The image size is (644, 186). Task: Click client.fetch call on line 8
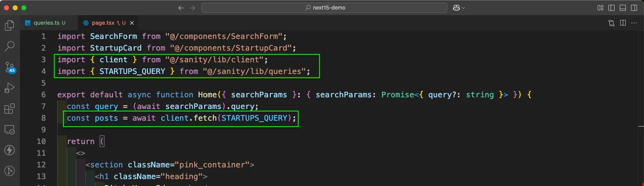189,118
